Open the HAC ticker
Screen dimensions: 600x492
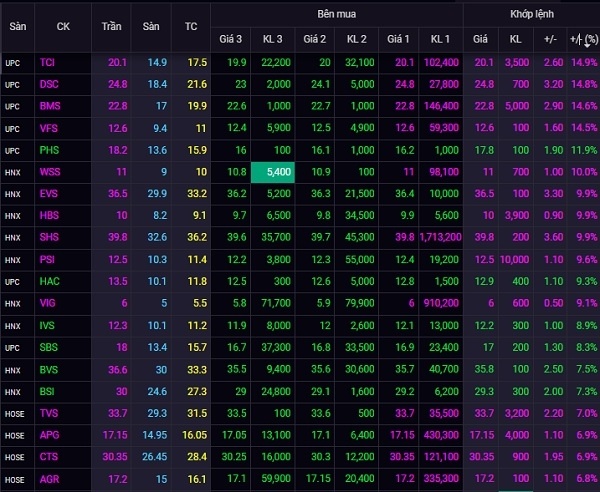pos(50,282)
